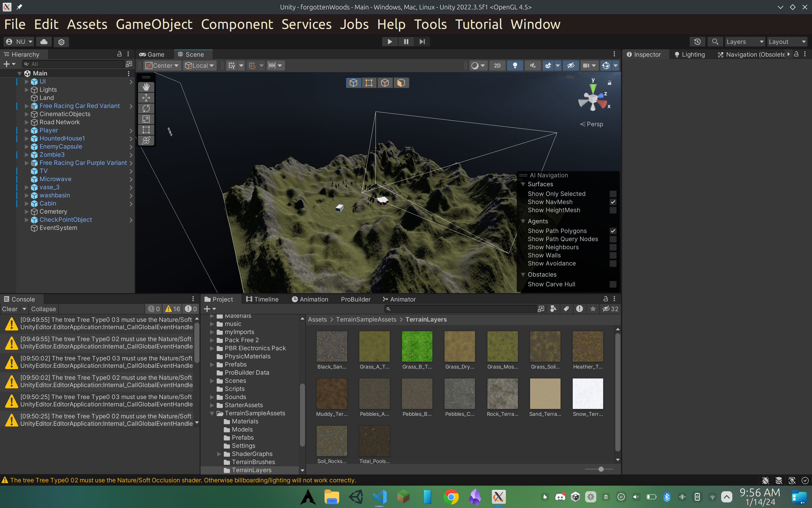Toggle 2D scene view mode

(x=497, y=66)
